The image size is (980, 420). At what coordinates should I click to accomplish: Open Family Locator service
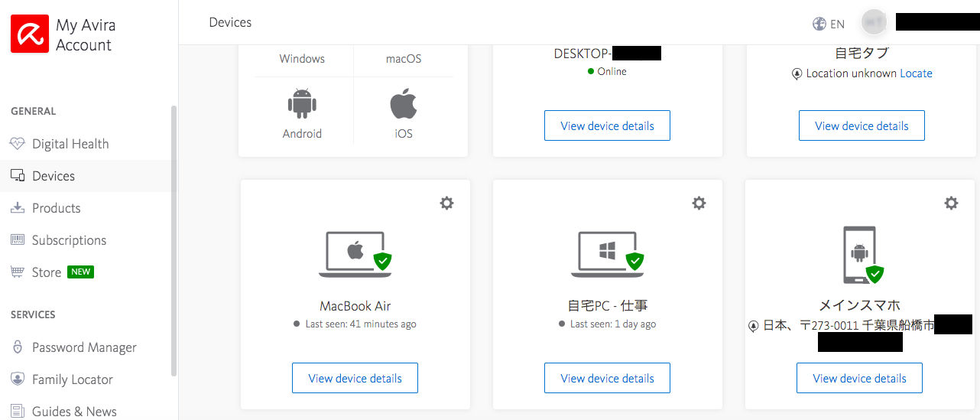[72, 379]
